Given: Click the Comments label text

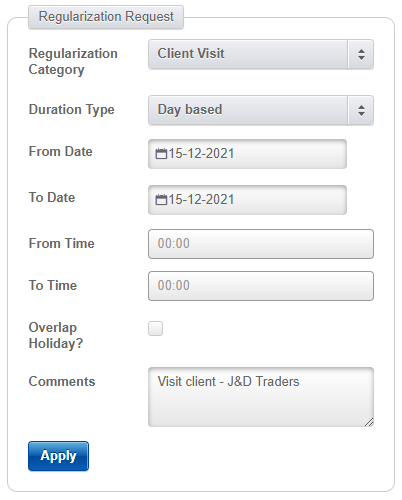Looking at the screenshot, I should (x=62, y=381).
